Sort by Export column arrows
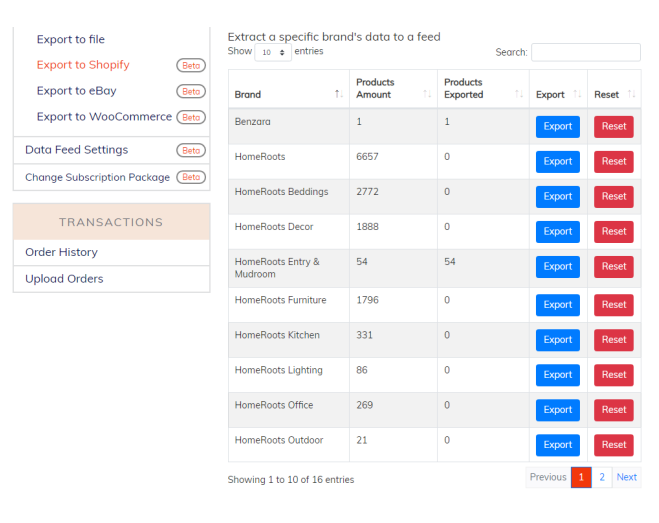Viewport: 659px width, 523px height. (x=577, y=94)
